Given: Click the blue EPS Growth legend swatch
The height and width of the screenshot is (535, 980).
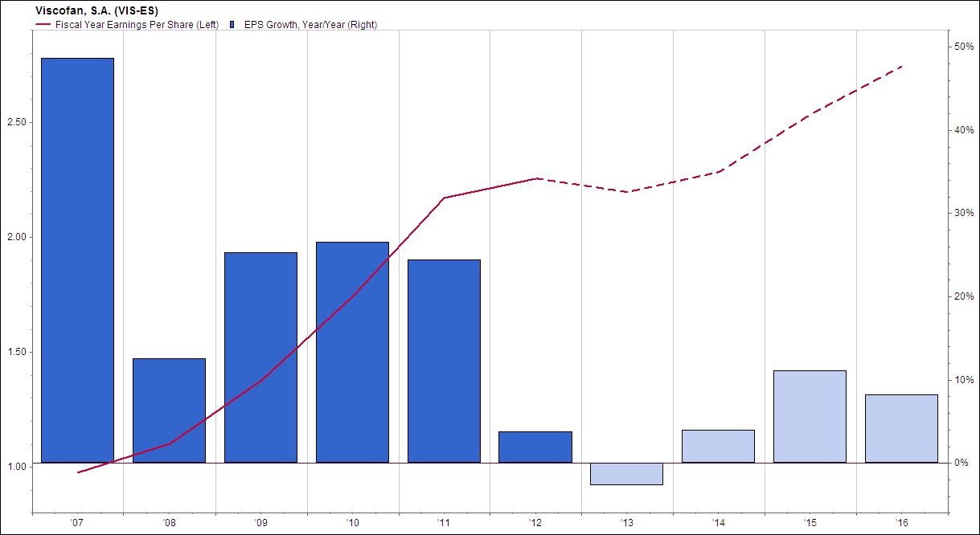Looking at the screenshot, I should tap(232, 25).
